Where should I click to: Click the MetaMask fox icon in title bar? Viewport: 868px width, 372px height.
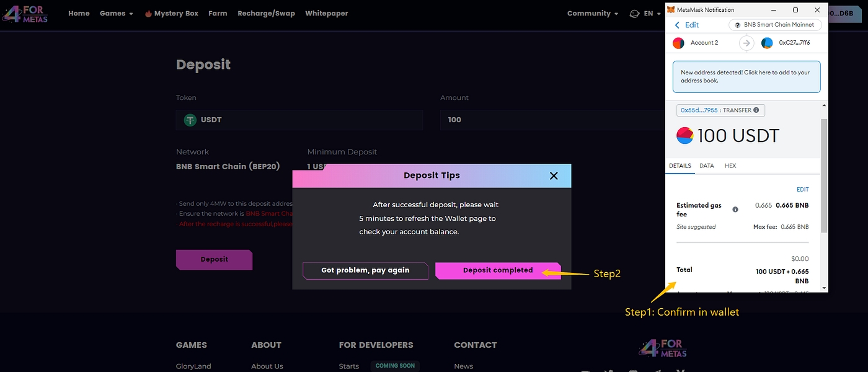click(x=671, y=10)
